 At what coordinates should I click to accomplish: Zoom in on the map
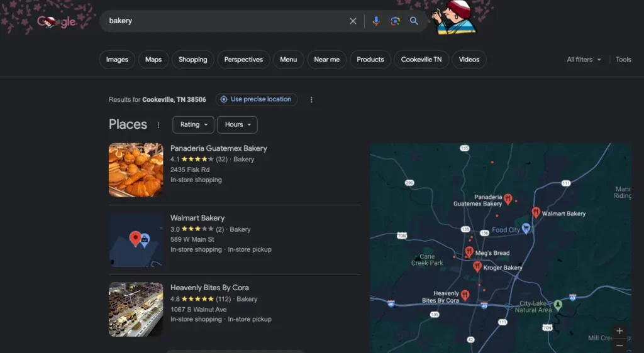tap(619, 331)
